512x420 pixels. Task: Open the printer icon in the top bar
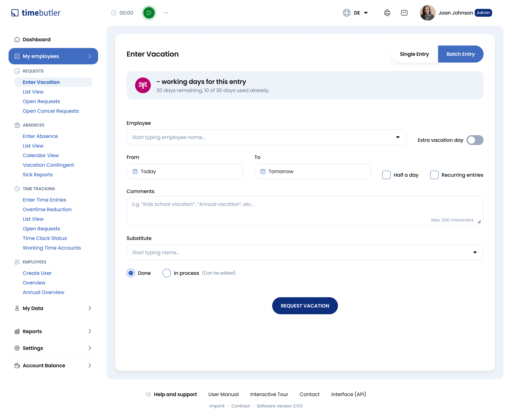(387, 13)
